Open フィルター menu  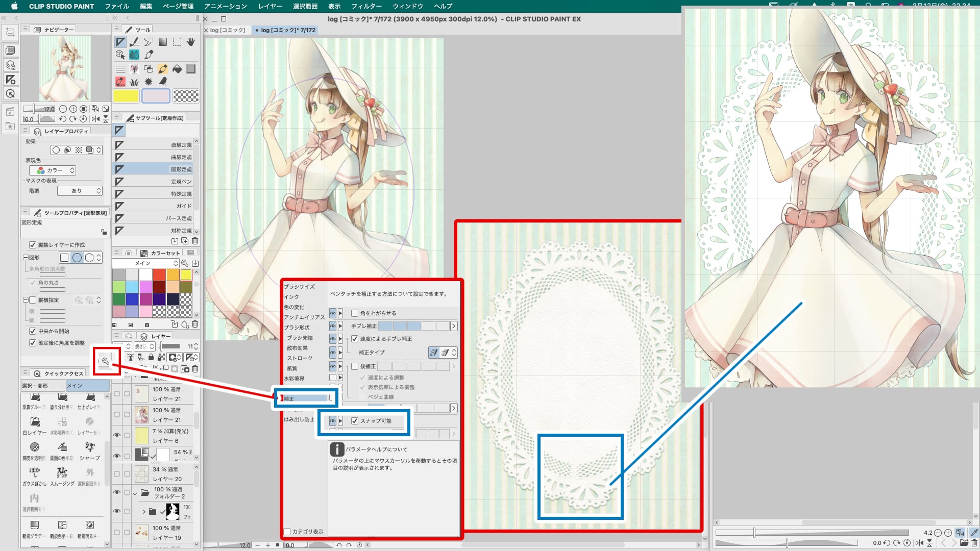coord(366,6)
